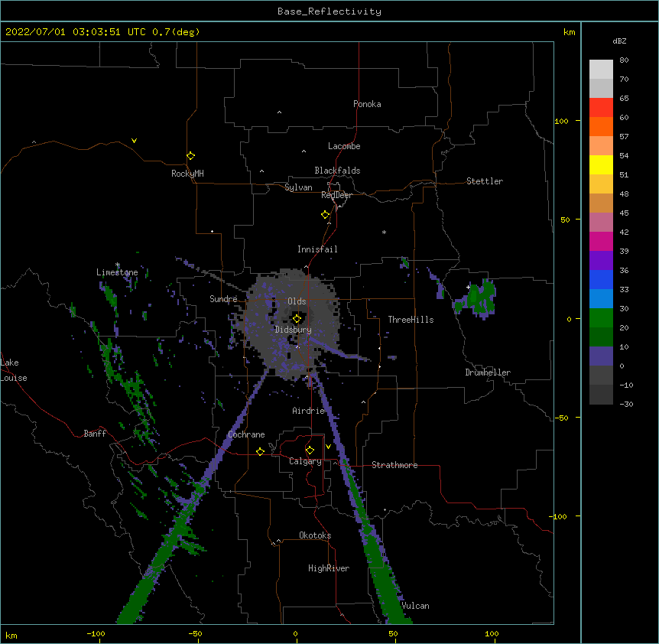This screenshot has width=659, height=644.
Task: Click the Cochrane town label
Action: click(x=246, y=434)
